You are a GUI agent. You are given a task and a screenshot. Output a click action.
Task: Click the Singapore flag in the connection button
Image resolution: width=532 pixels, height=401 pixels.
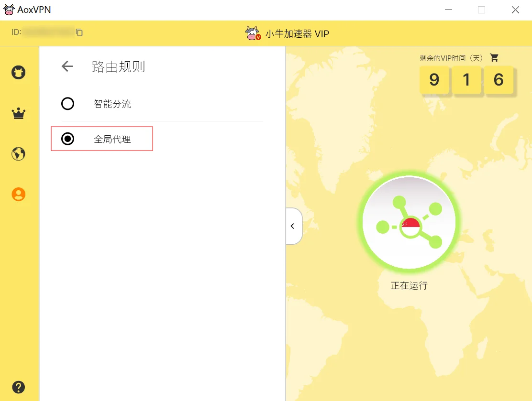click(410, 227)
